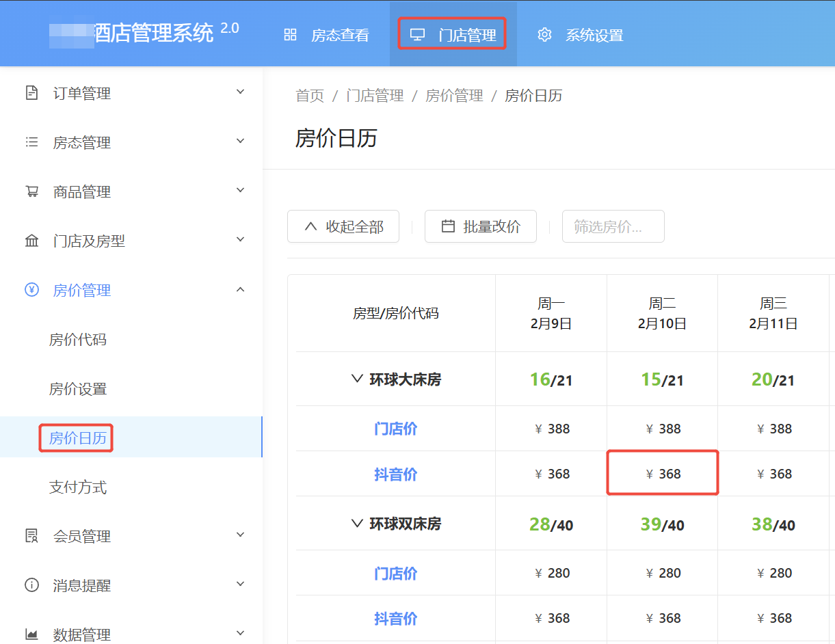Image resolution: width=835 pixels, height=644 pixels.
Task: Click 环球双床房 抖音价 ¥368 on 2月10日
Action: (662, 618)
